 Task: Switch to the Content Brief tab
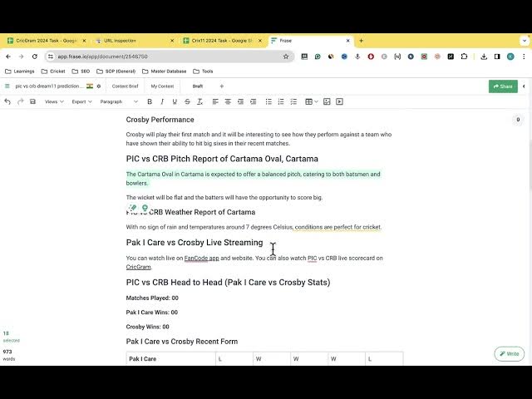(125, 86)
